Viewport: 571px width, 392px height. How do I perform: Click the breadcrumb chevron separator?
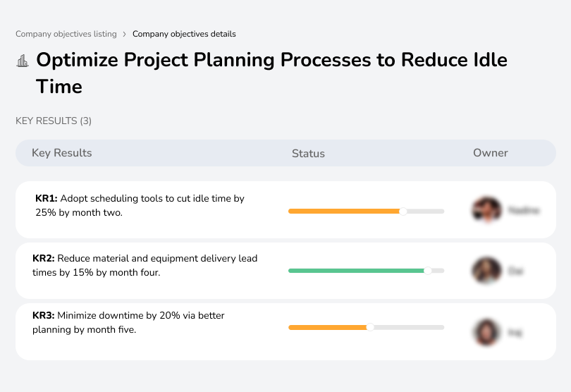tap(124, 35)
